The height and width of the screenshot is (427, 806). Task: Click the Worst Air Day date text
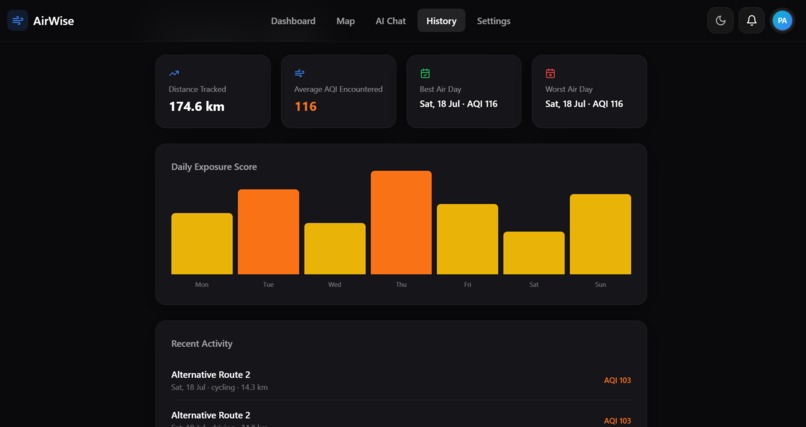point(584,104)
